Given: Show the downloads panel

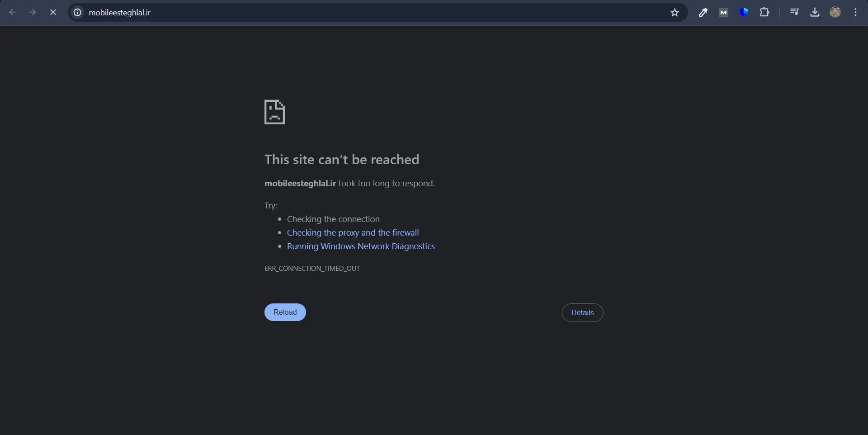Looking at the screenshot, I should 815,13.
